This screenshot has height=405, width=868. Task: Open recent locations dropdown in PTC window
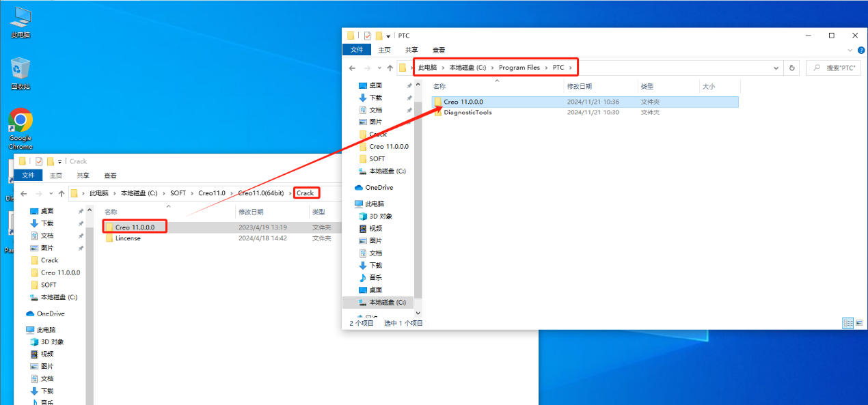click(378, 68)
